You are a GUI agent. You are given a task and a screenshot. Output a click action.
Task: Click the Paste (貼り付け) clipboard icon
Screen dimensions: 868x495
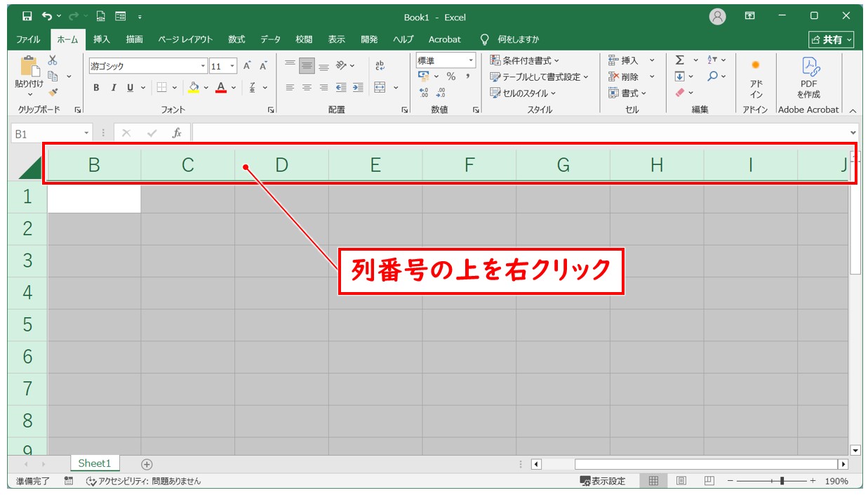29,67
